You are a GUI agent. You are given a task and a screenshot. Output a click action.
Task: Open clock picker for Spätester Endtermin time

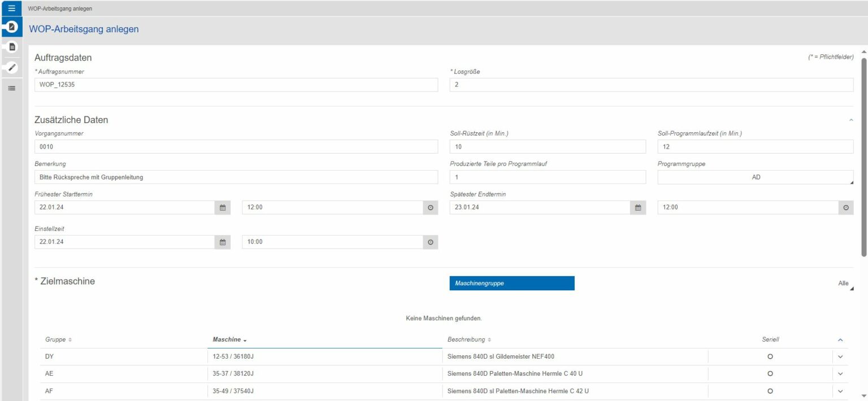(845, 207)
